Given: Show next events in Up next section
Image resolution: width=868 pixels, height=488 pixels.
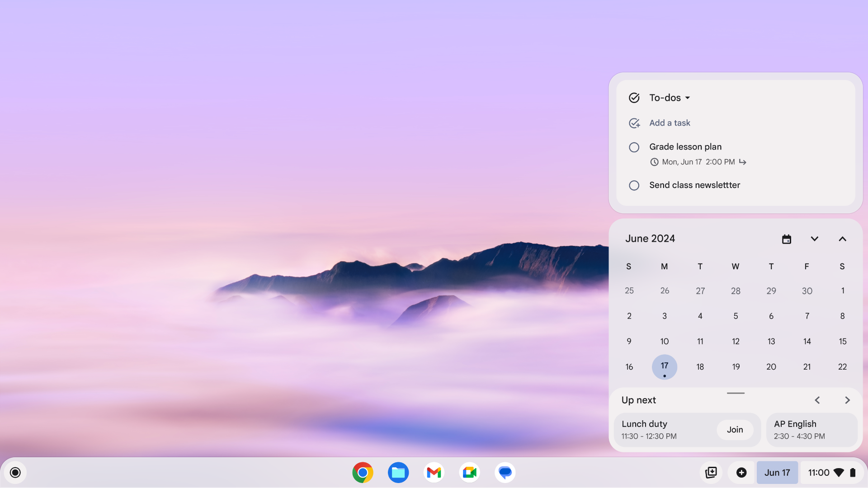Looking at the screenshot, I should [x=847, y=400].
